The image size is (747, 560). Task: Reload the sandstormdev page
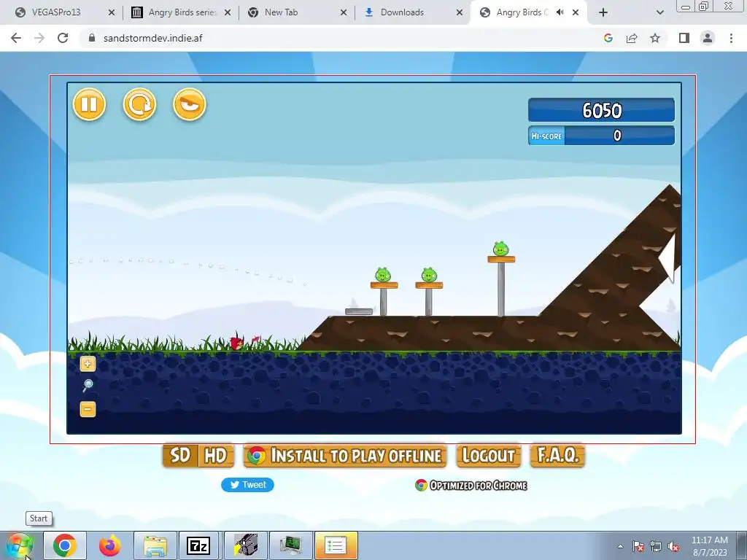tap(63, 38)
